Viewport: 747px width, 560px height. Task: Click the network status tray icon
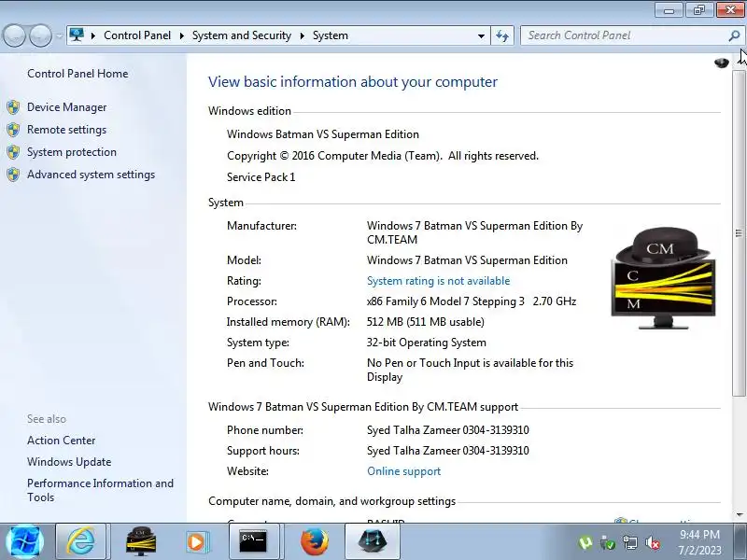click(629, 543)
